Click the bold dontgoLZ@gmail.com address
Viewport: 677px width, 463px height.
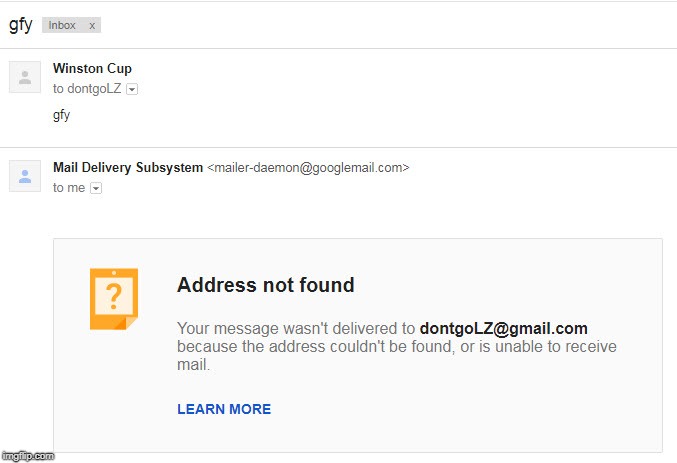(x=503, y=329)
